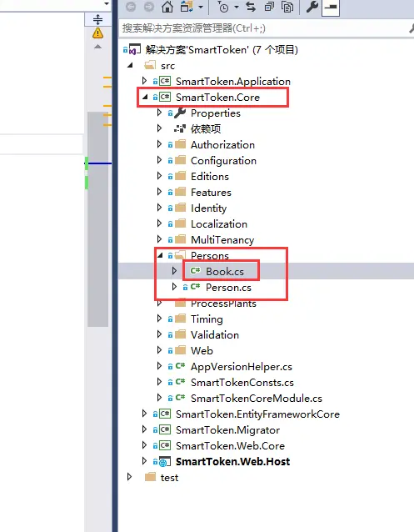Select the SmartToken.Core project label
This screenshot has height=532, width=414.
click(x=217, y=98)
